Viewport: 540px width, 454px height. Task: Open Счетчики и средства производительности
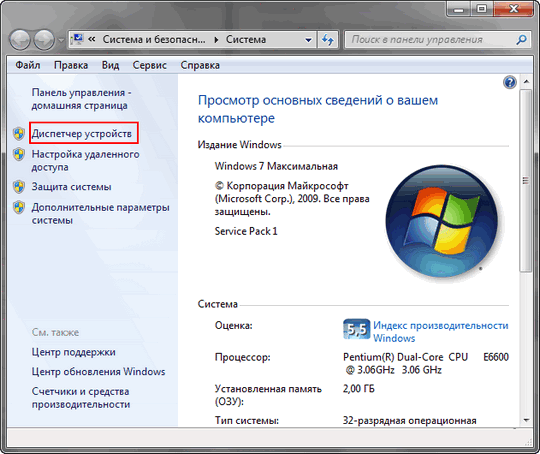81,398
